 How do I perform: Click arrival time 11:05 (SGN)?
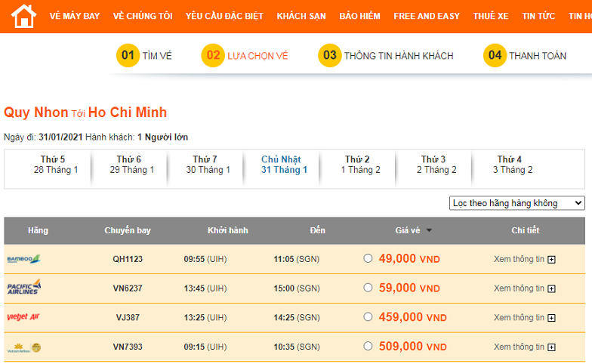[x=297, y=259]
